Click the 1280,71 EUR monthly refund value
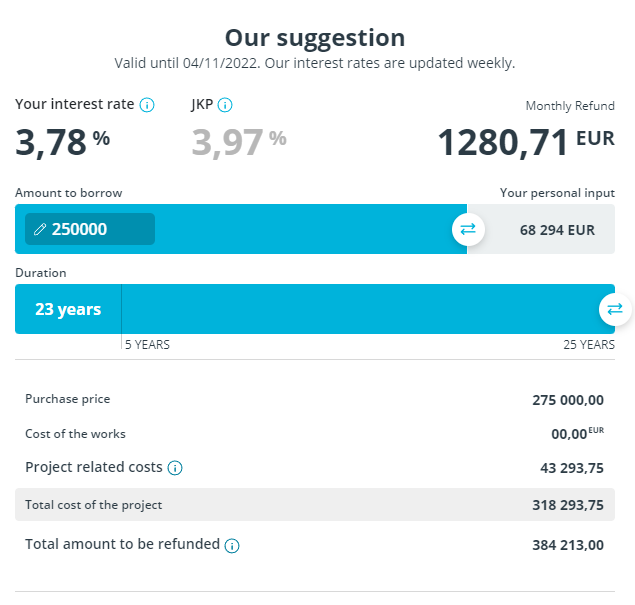Screen dimensions: 635x605 pyautogui.click(x=526, y=142)
